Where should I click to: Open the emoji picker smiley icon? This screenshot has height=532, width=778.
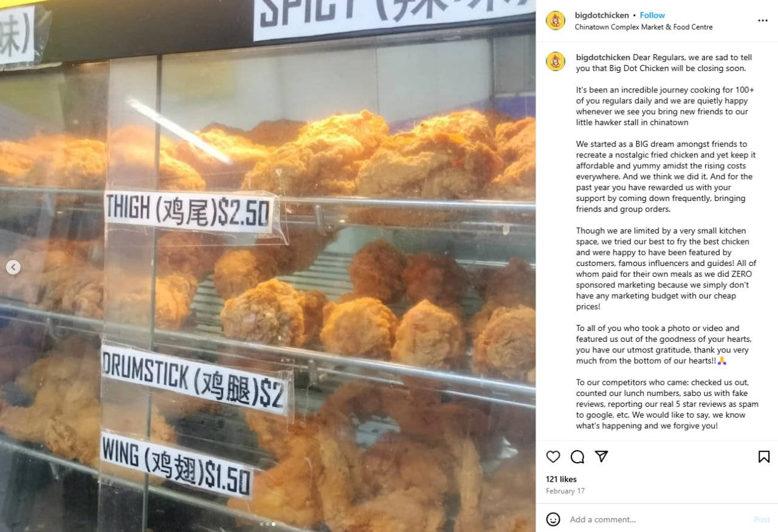[553, 519]
